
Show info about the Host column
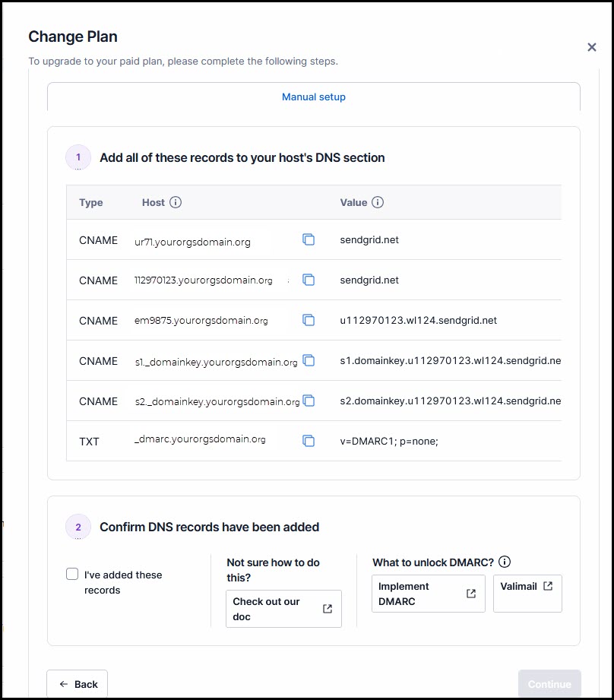click(176, 202)
